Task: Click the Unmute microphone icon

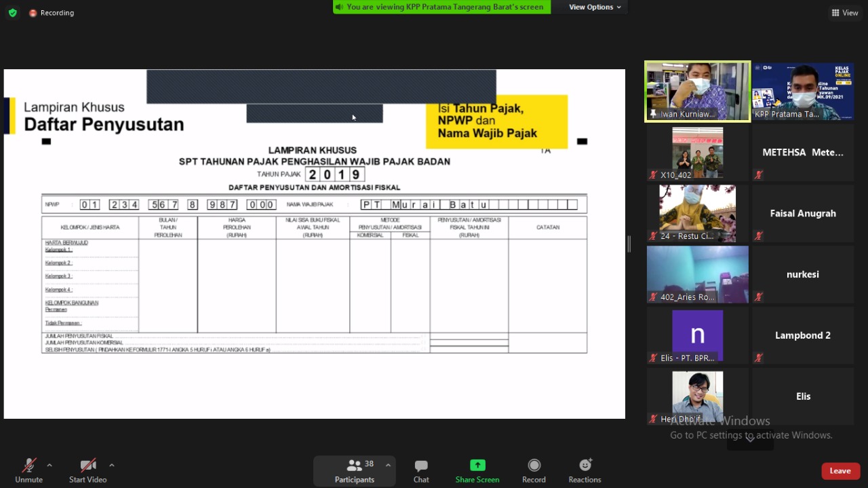Action: click(x=28, y=466)
